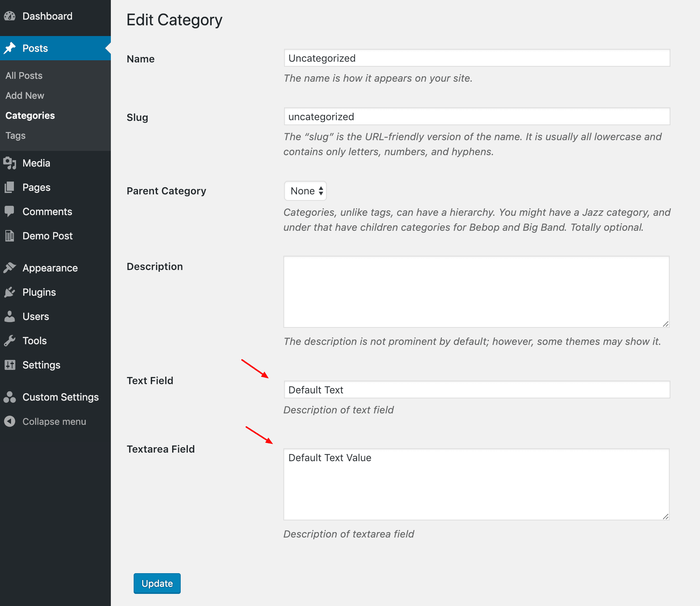Collapse the sidebar menu
The image size is (700, 606).
click(x=53, y=421)
